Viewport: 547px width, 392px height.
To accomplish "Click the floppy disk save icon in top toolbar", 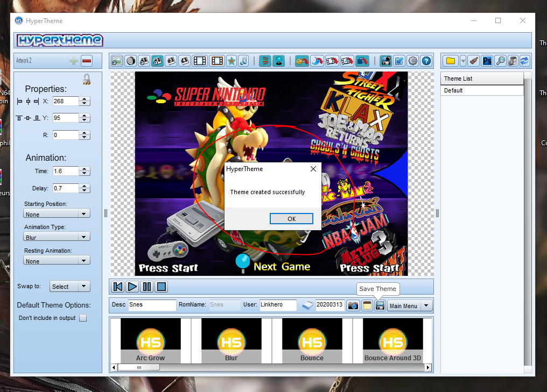I will [386, 61].
